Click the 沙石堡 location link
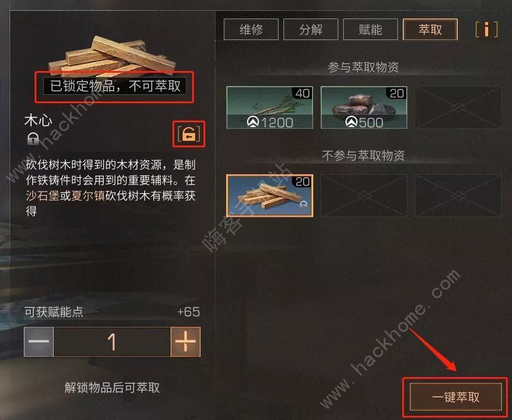The width and height of the screenshot is (512, 420). [x=42, y=196]
